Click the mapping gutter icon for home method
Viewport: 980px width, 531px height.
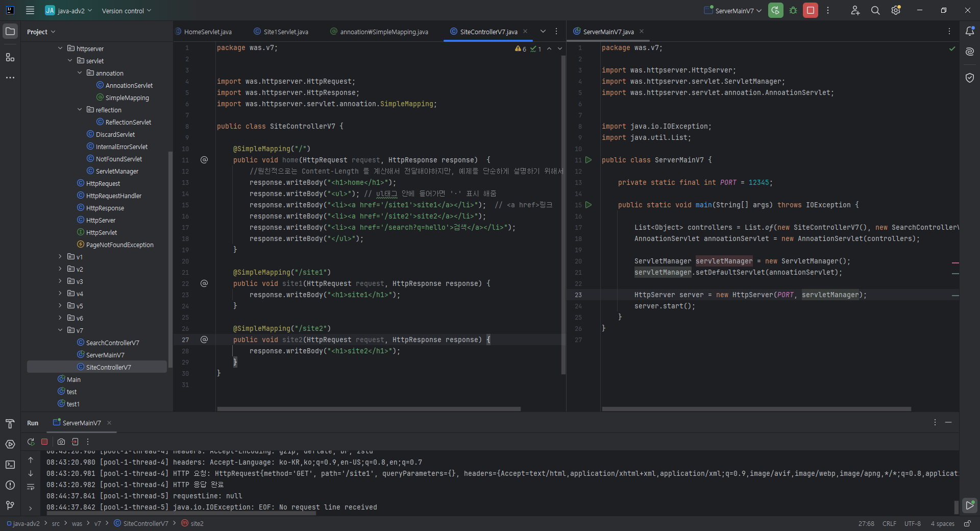click(x=204, y=160)
